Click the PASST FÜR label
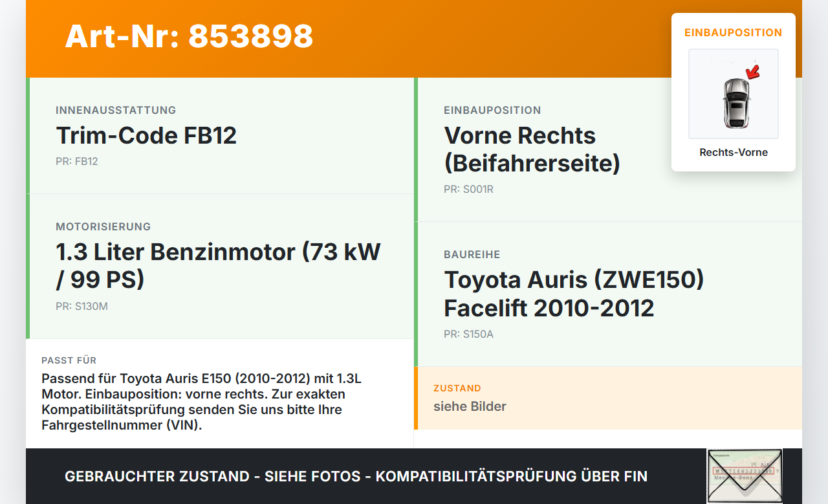828x504 pixels. tap(69, 360)
